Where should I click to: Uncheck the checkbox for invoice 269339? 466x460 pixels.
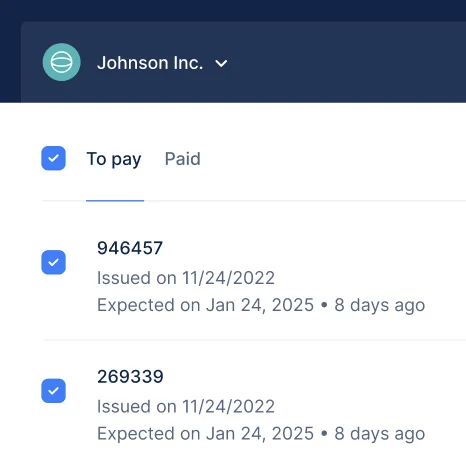point(53,391)
